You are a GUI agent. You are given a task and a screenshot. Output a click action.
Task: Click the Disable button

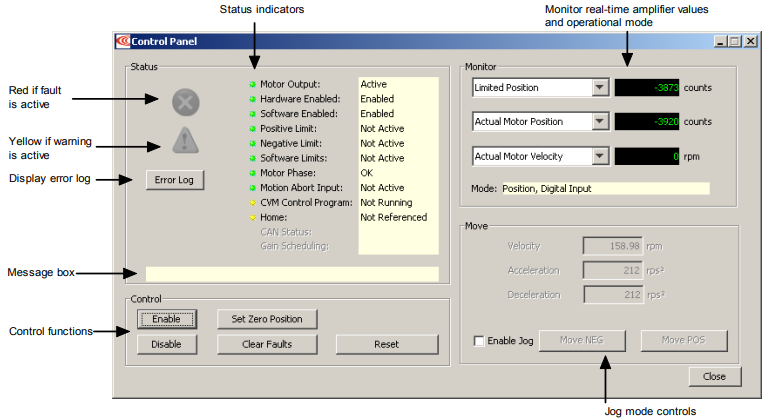point(167,344)
